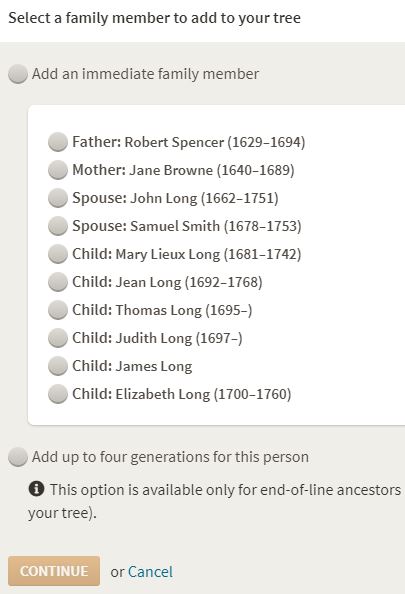Click the CONTINUE button
Image resolution: width=405 pixels, height=594 pixels.
(x=54, y=571)
